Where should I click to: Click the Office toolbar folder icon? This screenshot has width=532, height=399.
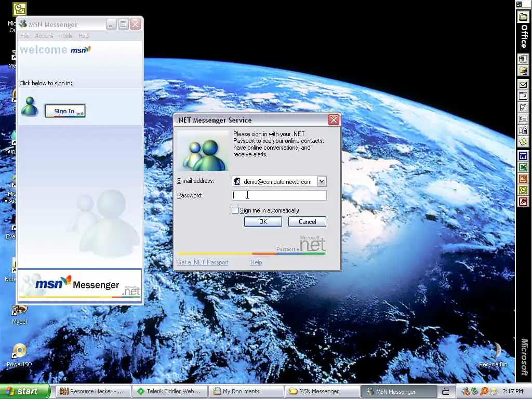tap(523, 17)
